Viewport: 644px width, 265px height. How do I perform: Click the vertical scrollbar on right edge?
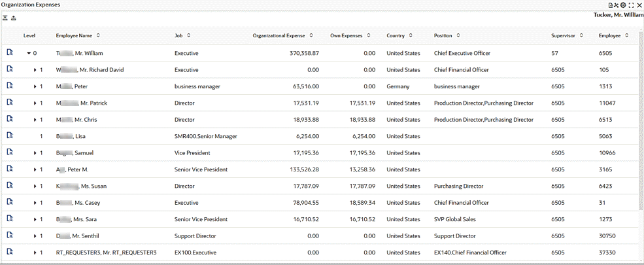click(641, 131)
